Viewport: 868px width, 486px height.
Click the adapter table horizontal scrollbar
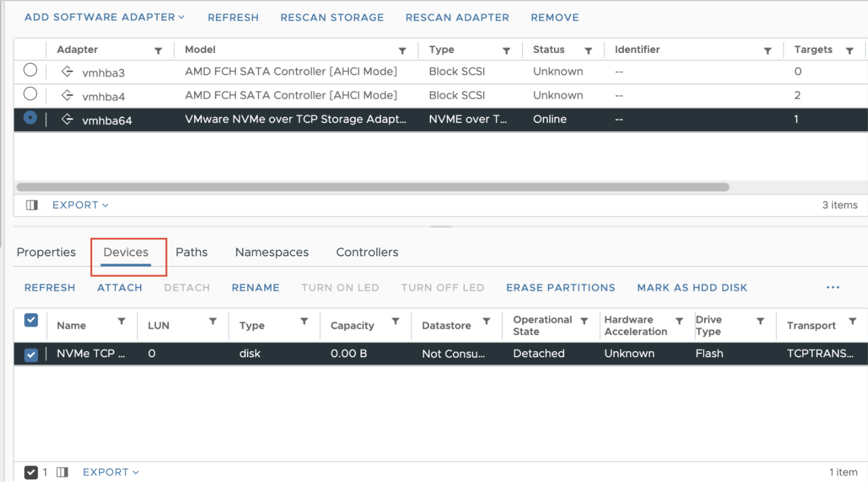pyautogui.click(x=373, y=187)
